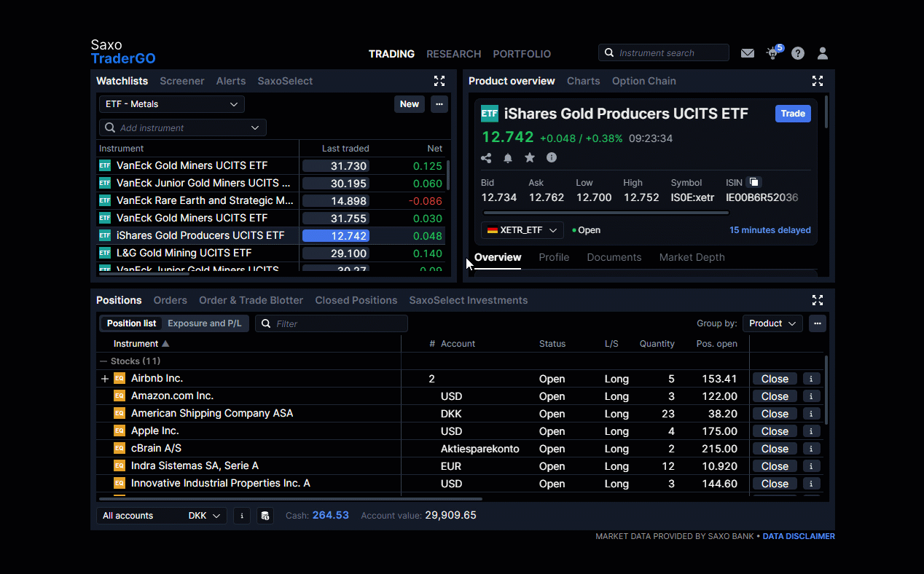Open the XETR_ETF exchange selector
924x574 pixels.
pos(522,229)
